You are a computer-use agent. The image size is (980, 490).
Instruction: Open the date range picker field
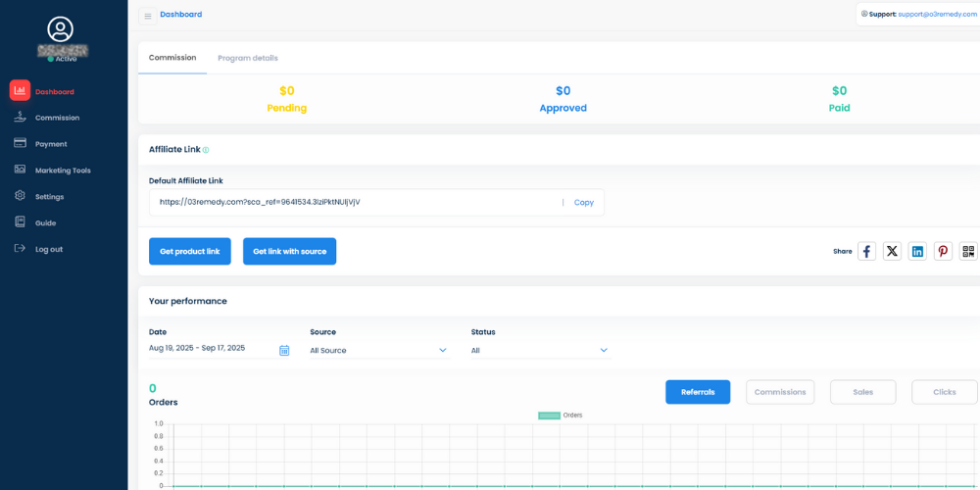211,349
